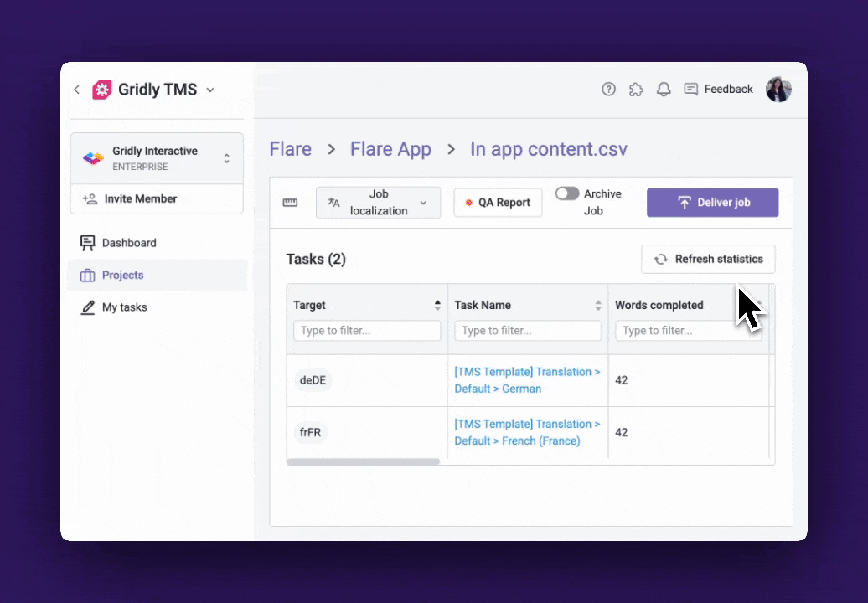Screen dimensions: 868x603
Task: Open the Default > German translation task
Action: pos(527,380)
